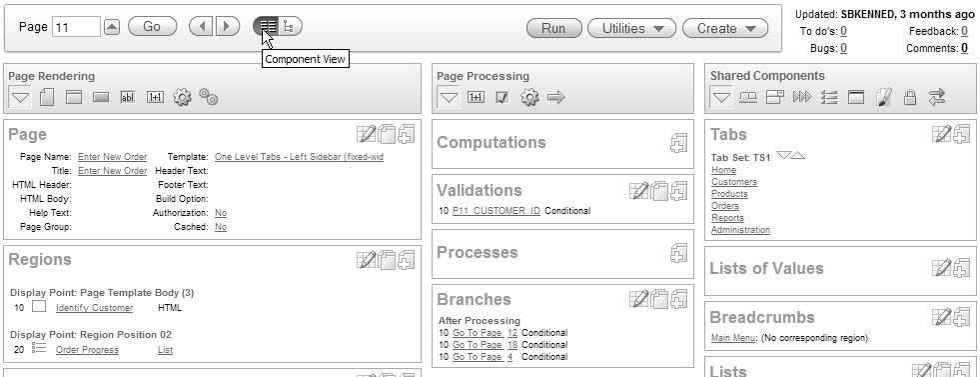Show Branches arrow in Page Processing
The image size is (980, 377).
pos(556,98)
